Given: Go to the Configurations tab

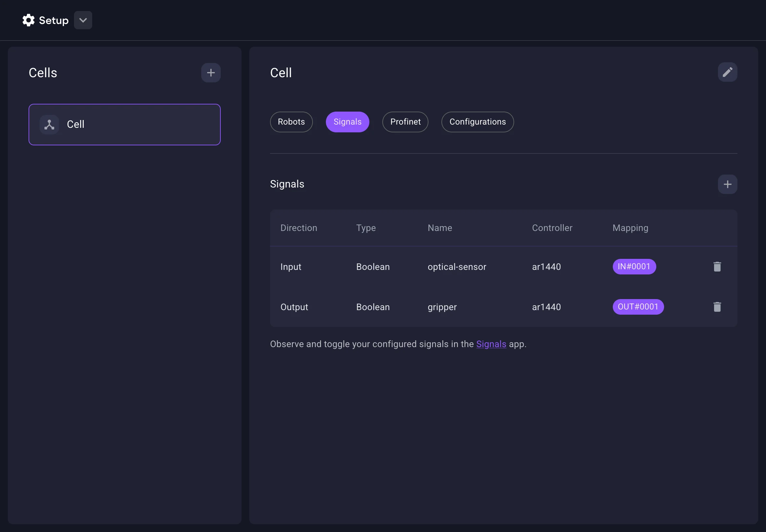Looking at the screenshot, I should (477, 122).
